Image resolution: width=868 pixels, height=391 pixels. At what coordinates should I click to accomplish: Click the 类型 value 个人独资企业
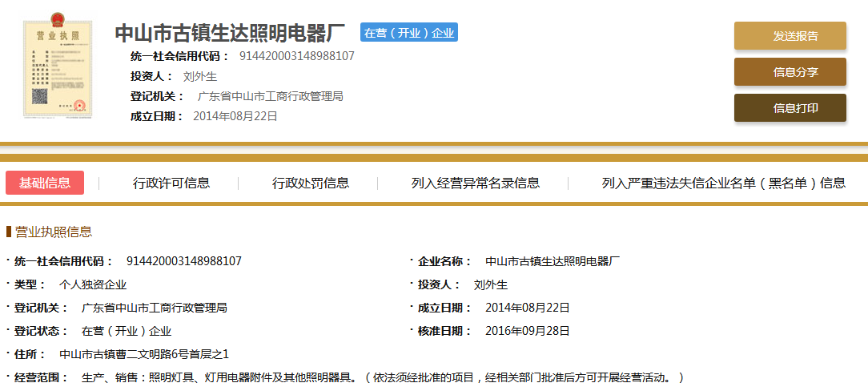(93, 284)
